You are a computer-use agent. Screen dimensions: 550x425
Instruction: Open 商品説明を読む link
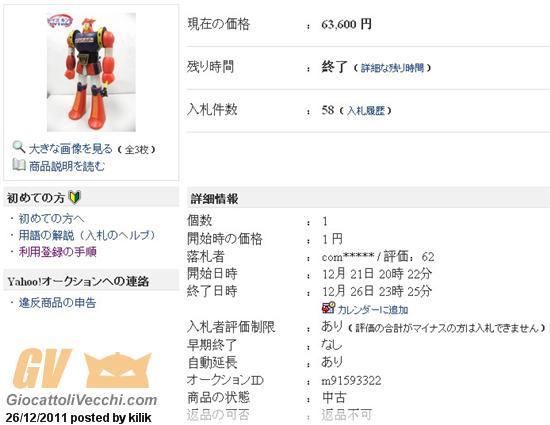coord(67,166)
